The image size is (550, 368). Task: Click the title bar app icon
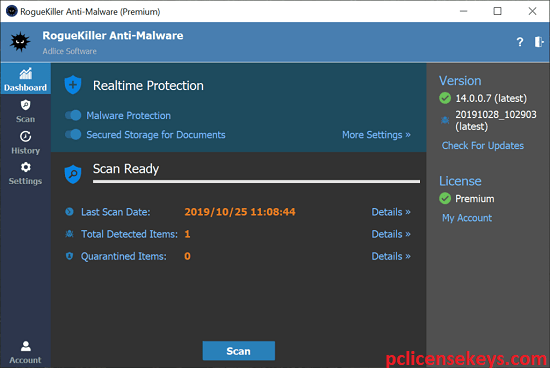(12, 11)
